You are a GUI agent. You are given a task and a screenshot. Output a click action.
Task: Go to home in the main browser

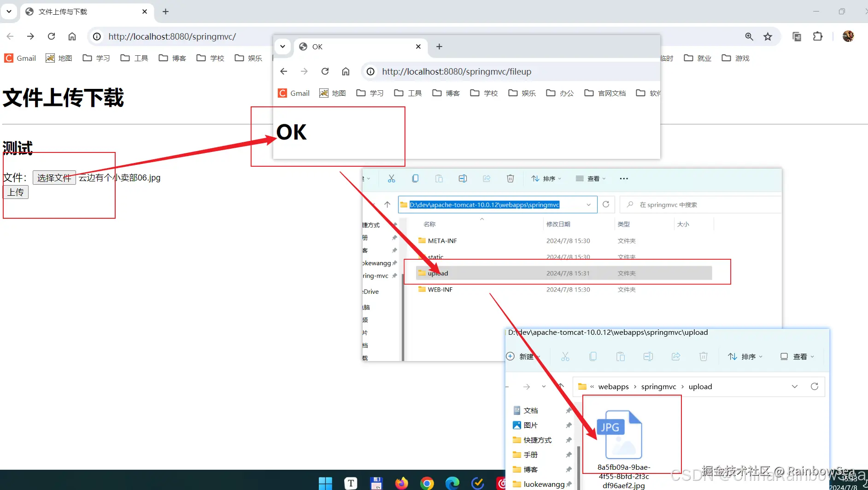pyautogui.click(x=72, y=36)
